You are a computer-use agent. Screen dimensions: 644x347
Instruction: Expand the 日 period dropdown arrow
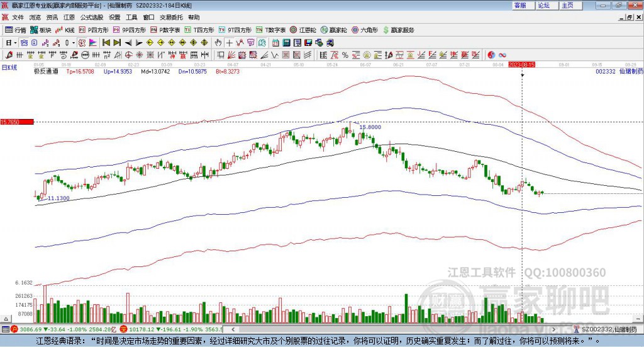(x=15, y=43)
